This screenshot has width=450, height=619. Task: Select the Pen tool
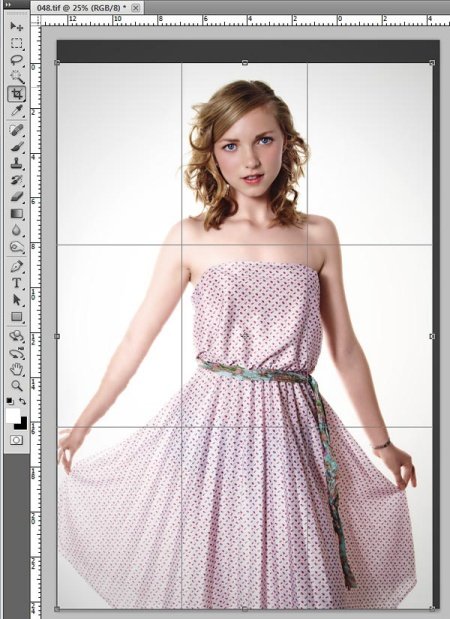[17, 266]
